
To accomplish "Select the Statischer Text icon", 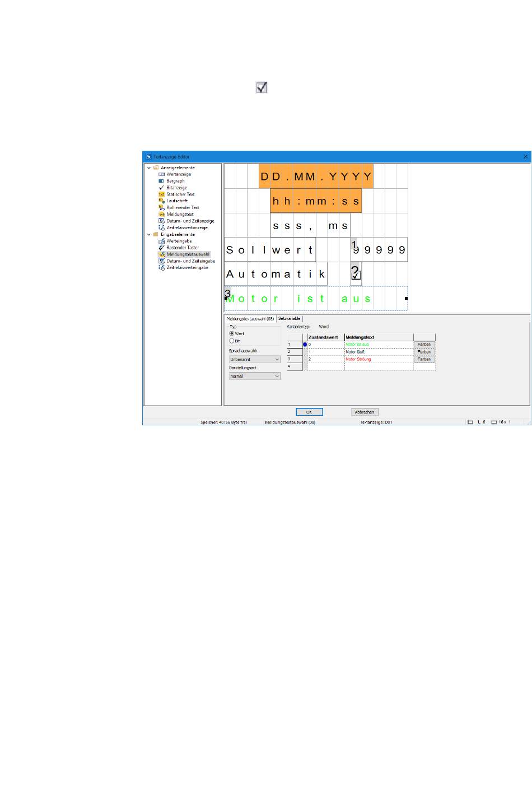I will pyautogui.click(x=162, y=194).
